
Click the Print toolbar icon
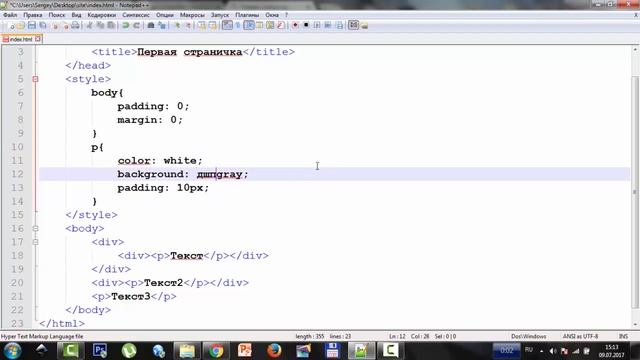75,25
